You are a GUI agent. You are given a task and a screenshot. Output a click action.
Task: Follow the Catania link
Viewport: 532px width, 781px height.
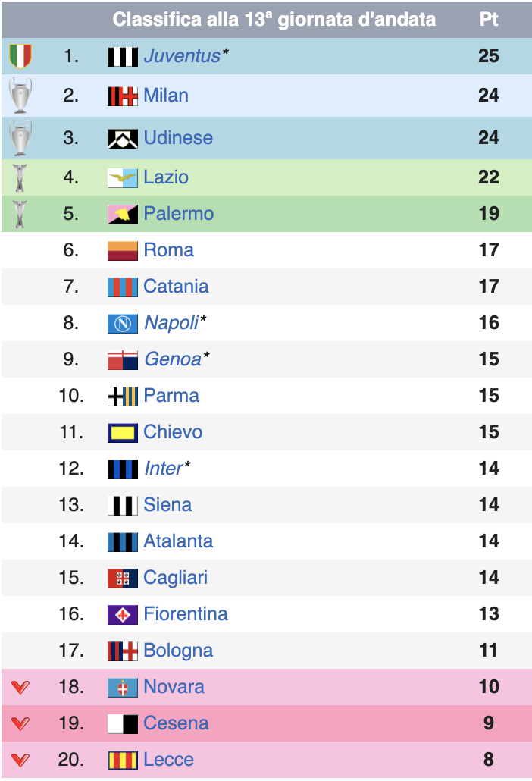(176, 287)
